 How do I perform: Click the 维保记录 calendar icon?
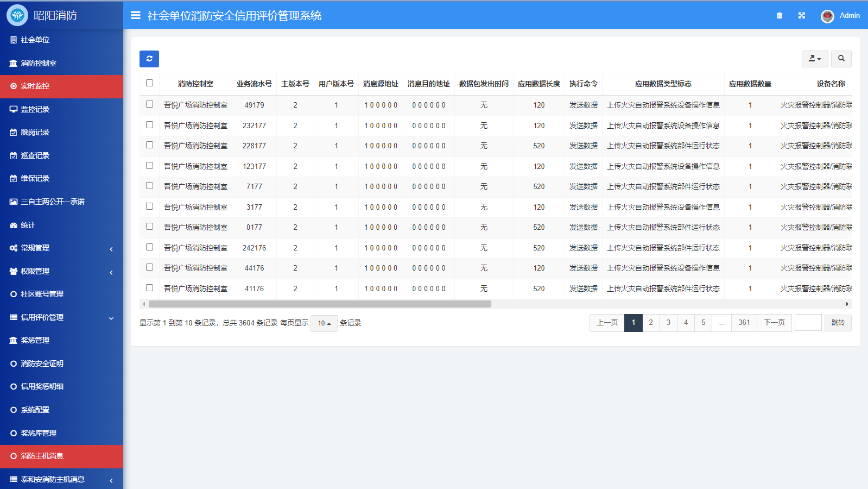tap(14, 178)
